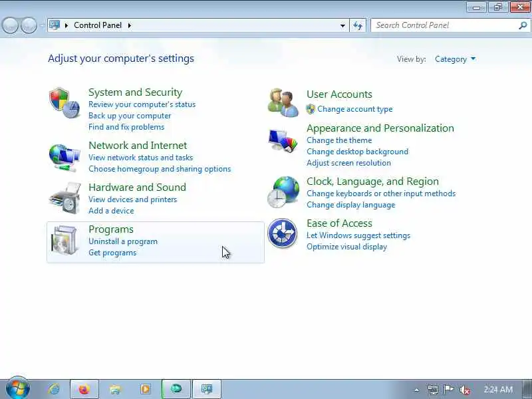The image size is (532, 399).
Task: Open the Programs software box icon
Action: 65,240
